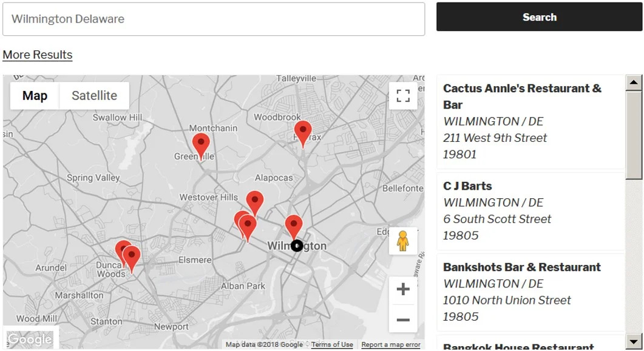This screenshot has height=351, width=644.
Task: Toggle fullscreen map view icon
Action: 403,96
